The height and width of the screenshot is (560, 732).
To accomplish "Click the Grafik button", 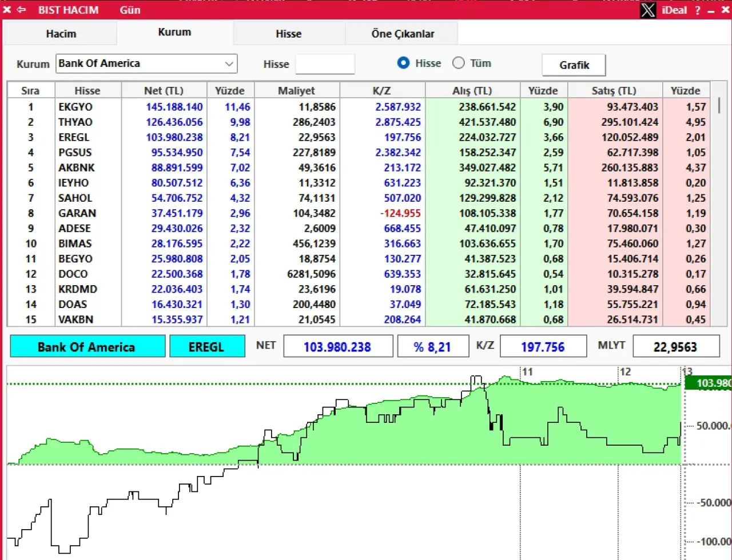I will pos(574,65).
